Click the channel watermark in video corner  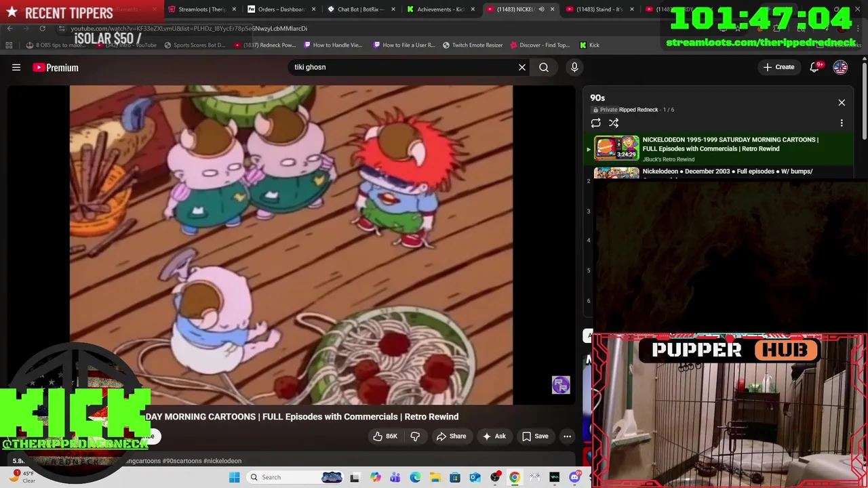[561, 385]
